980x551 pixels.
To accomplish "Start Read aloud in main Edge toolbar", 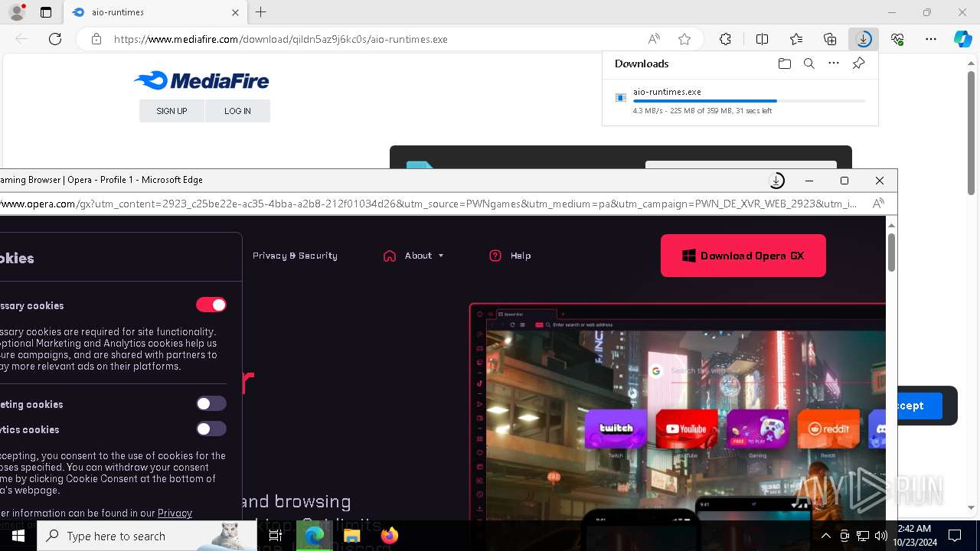I will [654, 39].
